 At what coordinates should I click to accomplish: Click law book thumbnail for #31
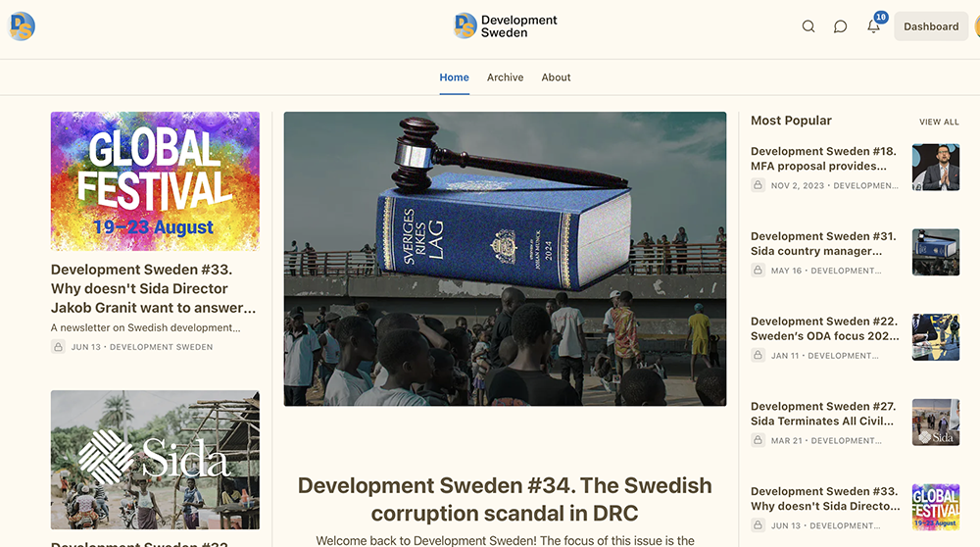point(936,252)
